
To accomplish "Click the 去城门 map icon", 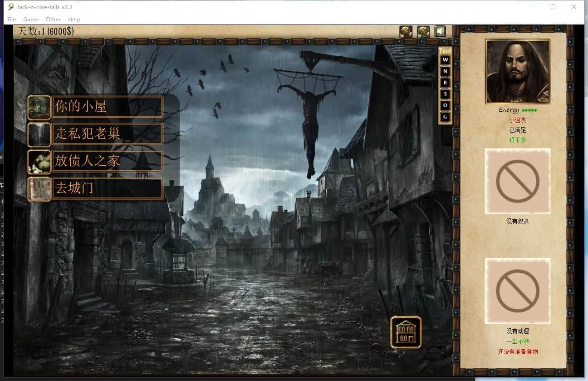I will point(39,189).
